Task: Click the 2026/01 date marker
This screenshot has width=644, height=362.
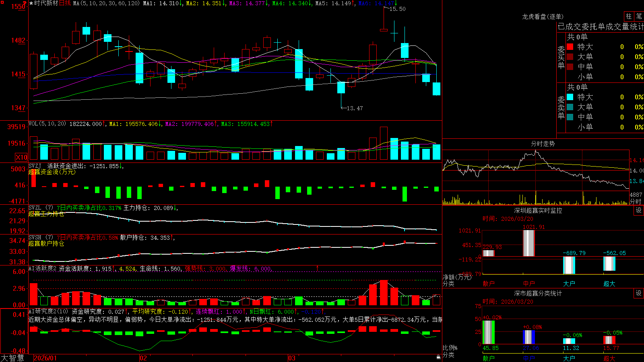Action: (x=45, y=358)
